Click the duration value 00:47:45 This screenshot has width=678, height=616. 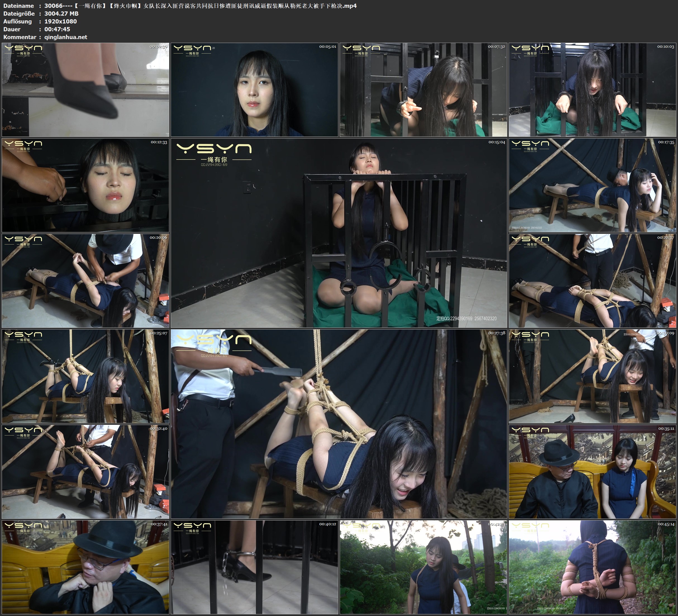(57, 29)
